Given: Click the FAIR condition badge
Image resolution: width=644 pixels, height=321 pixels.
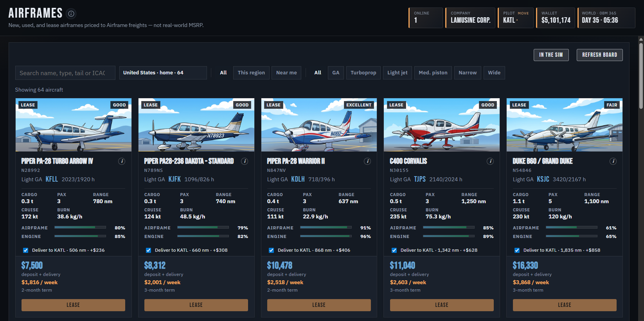Looking at the screenshot, I should point(612,105).
